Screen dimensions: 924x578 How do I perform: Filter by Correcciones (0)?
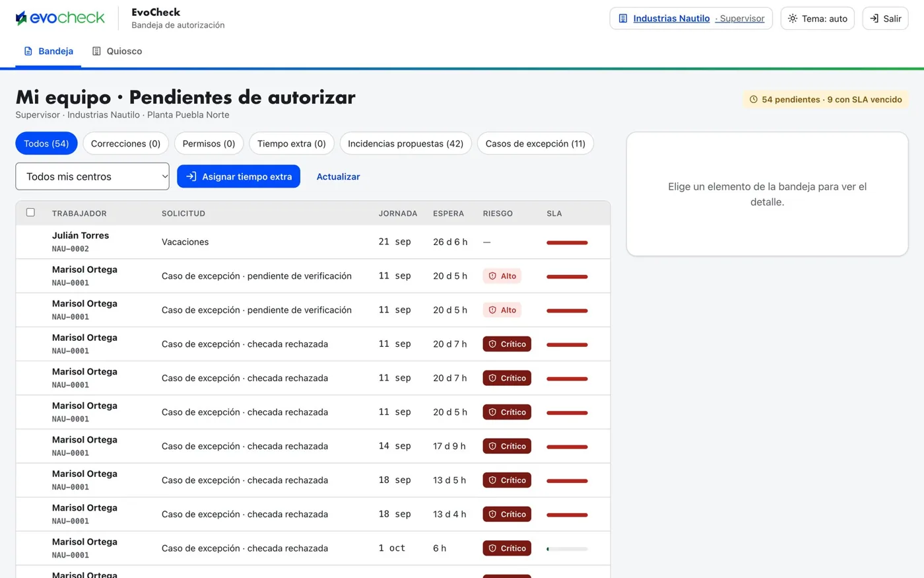click(x=125, y=143)
